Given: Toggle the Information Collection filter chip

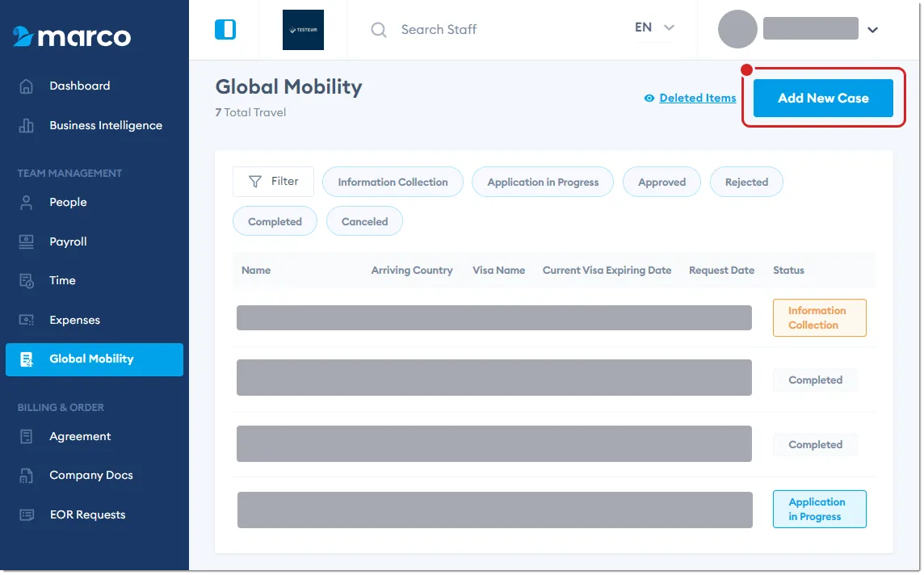Looking at the screenshot, I should point(393,182).
